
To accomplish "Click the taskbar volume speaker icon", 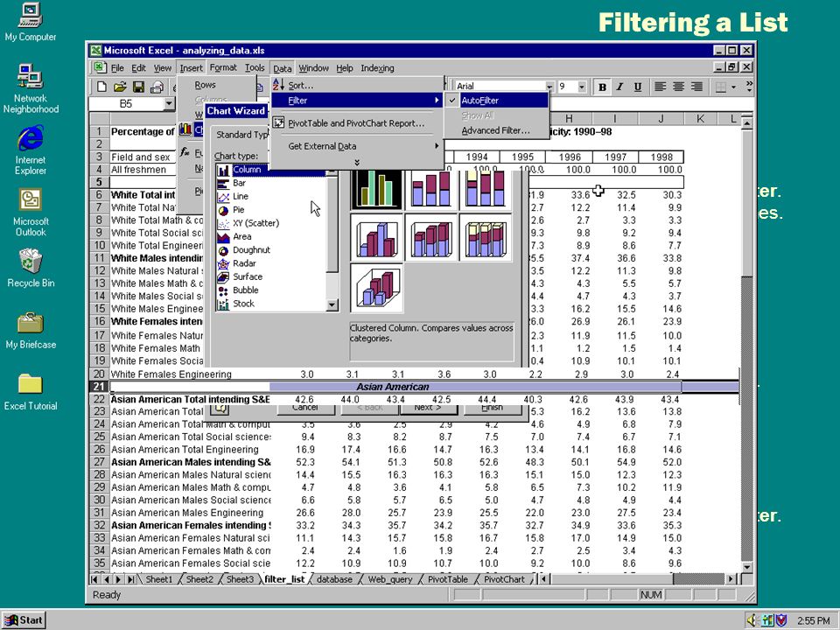I will 752,620.
